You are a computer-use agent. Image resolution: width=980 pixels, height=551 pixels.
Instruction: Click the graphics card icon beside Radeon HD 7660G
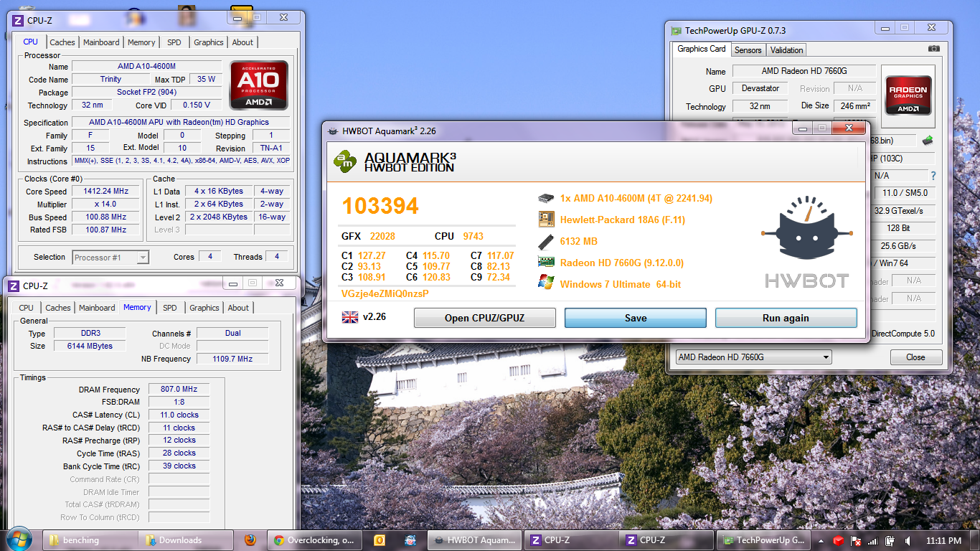pyautogui.click(x=546, y=263)
